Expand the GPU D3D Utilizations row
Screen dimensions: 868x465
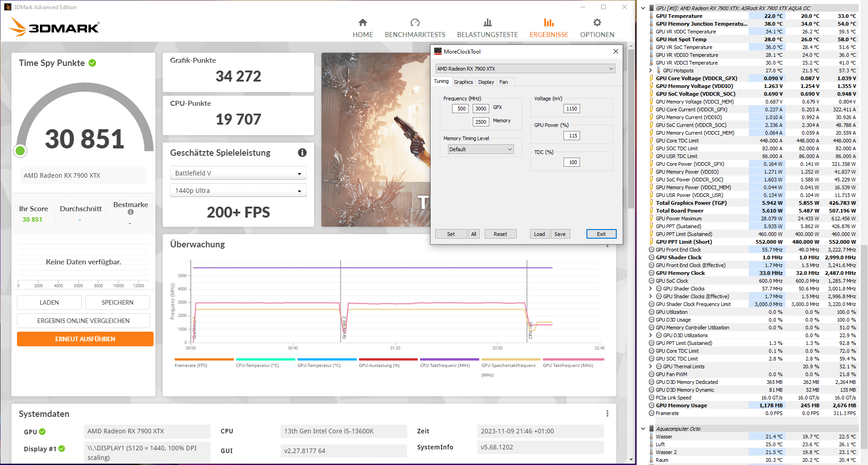[650, 335]
